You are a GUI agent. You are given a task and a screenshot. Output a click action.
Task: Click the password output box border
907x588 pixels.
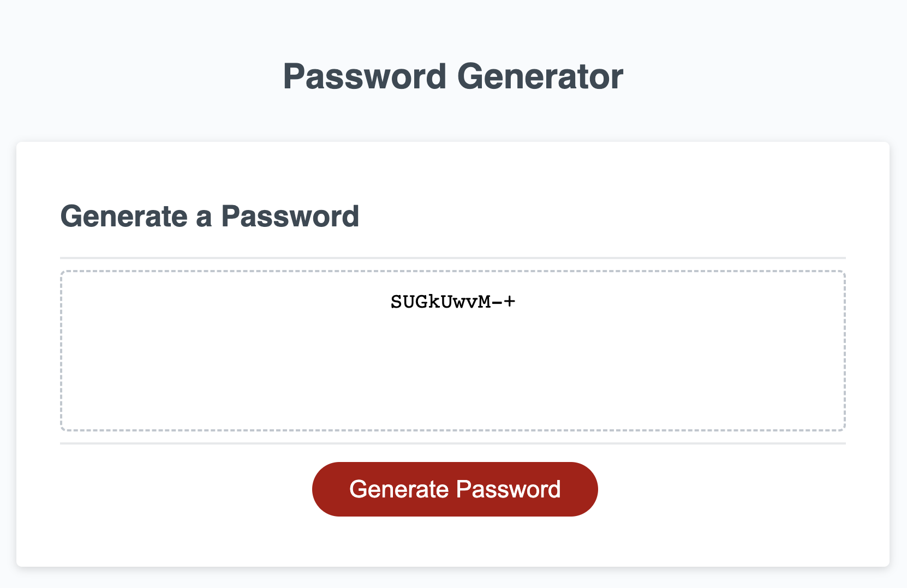[453, 271]
